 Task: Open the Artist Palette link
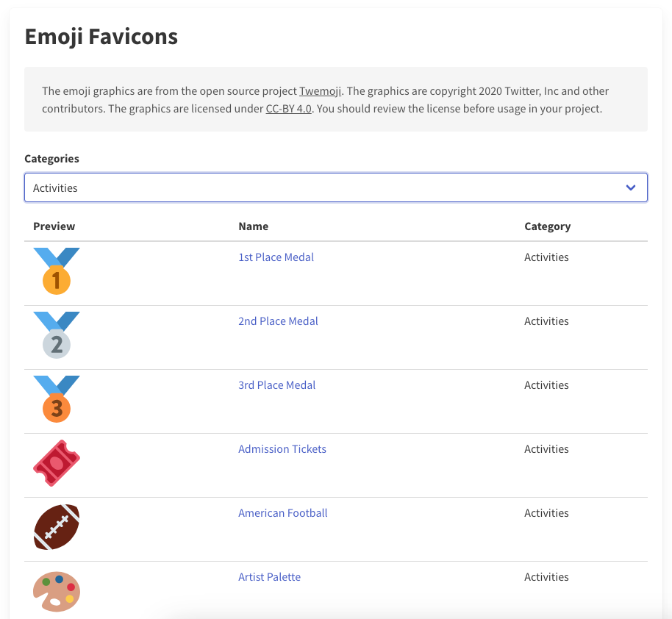coord(269,577)
